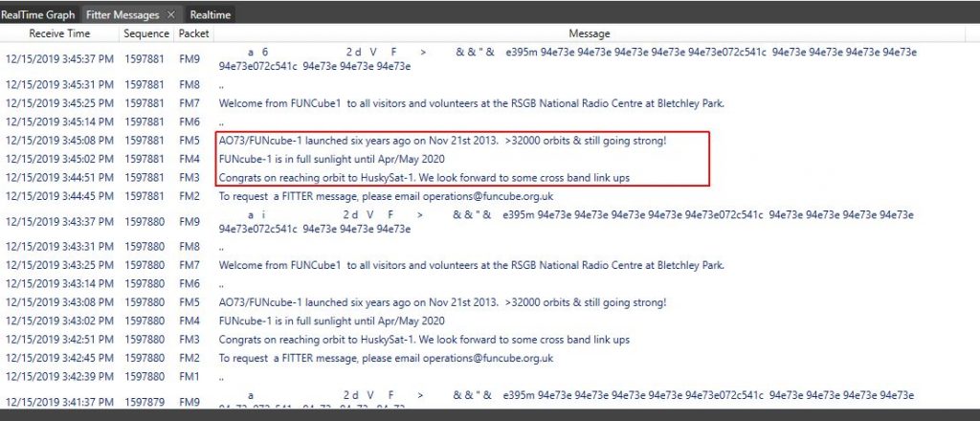980x421 pixels.
Task: Select receive time 12/15/2019 3:43:31 PM
Action: tap(60, 247)
